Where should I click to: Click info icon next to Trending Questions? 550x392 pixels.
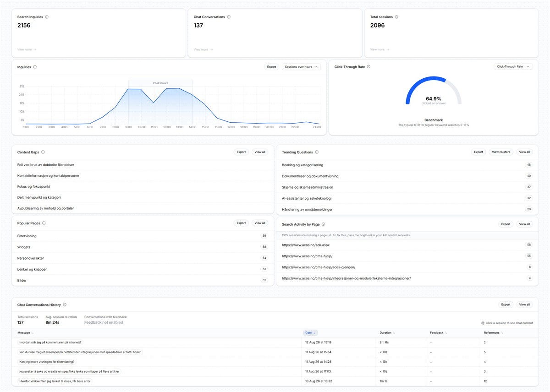coord(317,152)
